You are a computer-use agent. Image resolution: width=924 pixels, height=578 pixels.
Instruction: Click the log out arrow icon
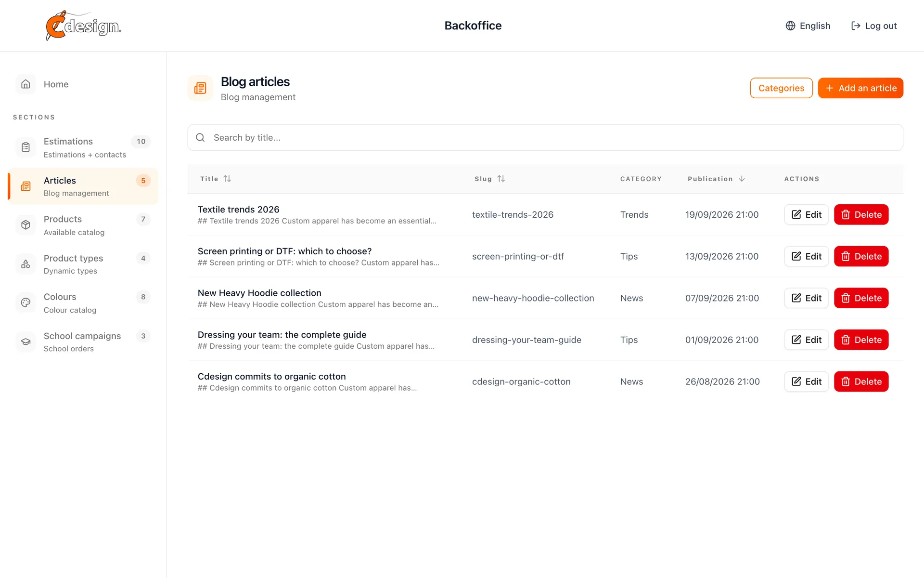pyautogui.click(x=856, y=26)
